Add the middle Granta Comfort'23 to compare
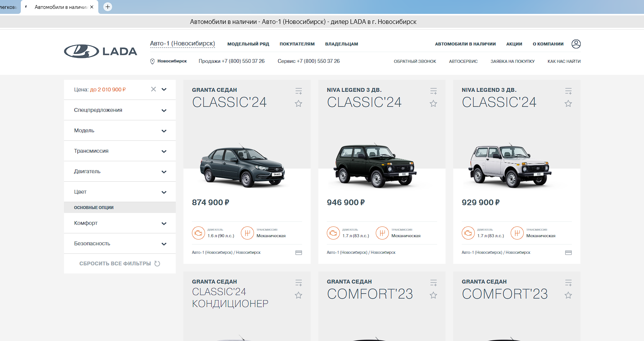644x341 pixels. (x=434, y=283)
